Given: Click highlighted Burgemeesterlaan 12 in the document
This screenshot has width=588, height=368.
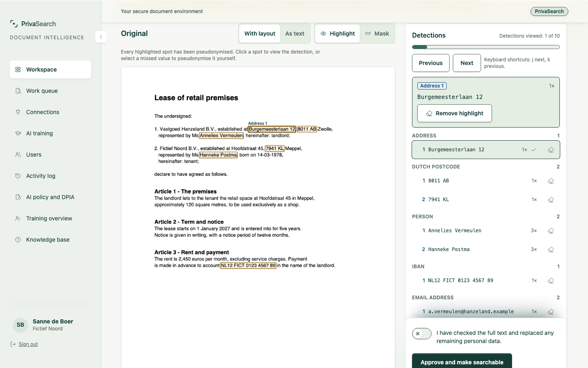Looking at the screenshot, I should click(x=272, y=129).
